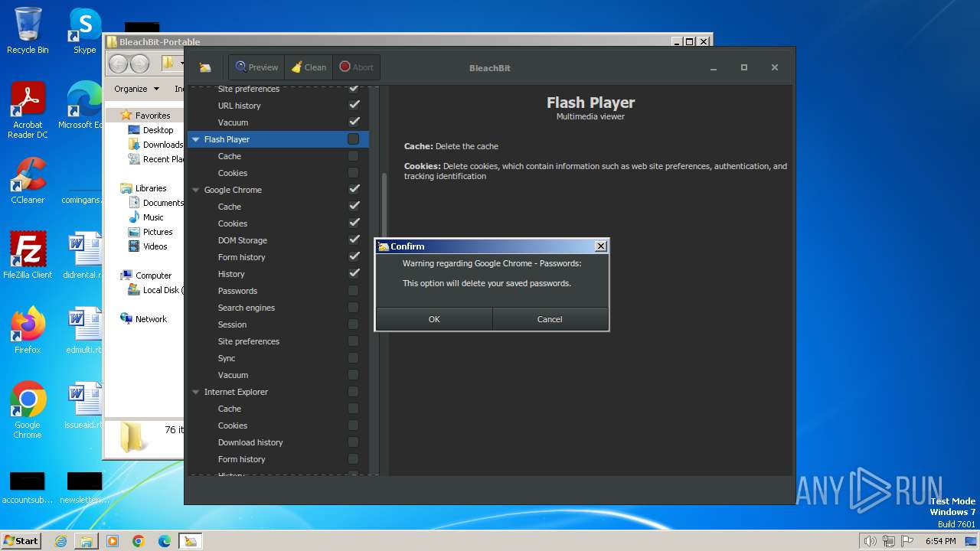Image resolution: width=980 pixels, height=551 pixels.
Task: Select the didrental document icon on desktop
Action: (84, 256)
